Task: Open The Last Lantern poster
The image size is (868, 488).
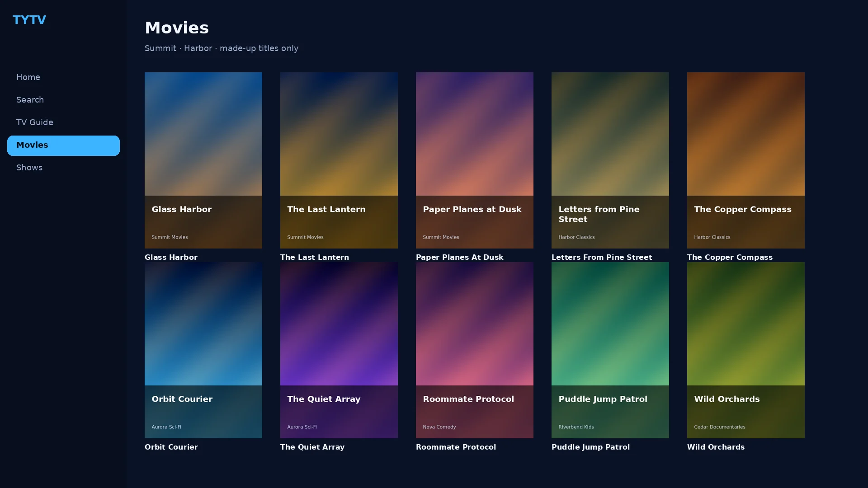Action: click(x=339, y=160)
